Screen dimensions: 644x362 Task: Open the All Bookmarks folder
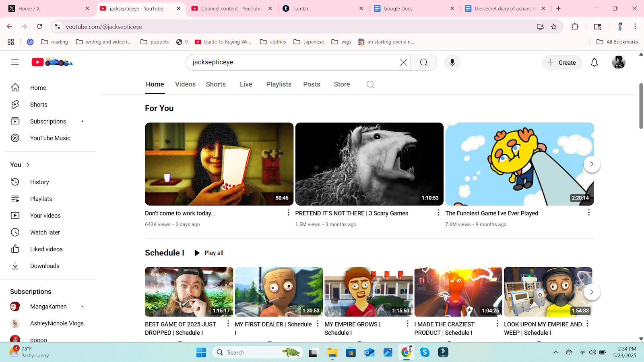617,42
